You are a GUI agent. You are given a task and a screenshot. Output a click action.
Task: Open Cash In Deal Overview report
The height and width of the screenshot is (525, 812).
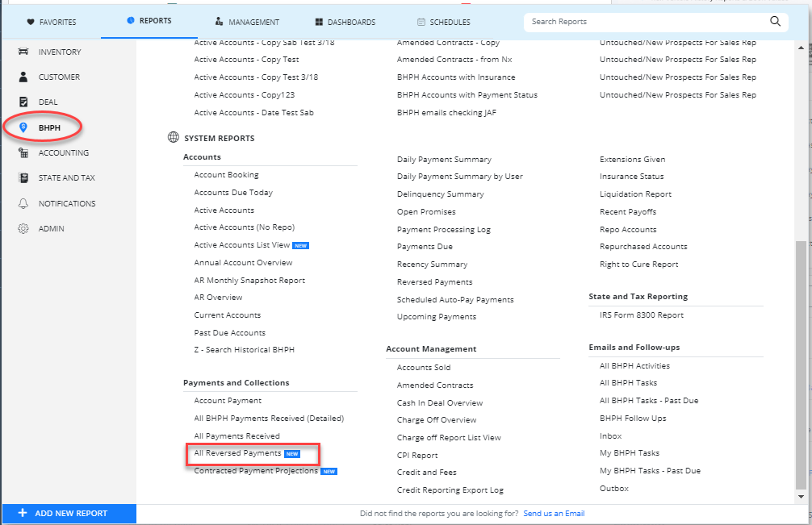pyautogui.click(x=440, y=403)
